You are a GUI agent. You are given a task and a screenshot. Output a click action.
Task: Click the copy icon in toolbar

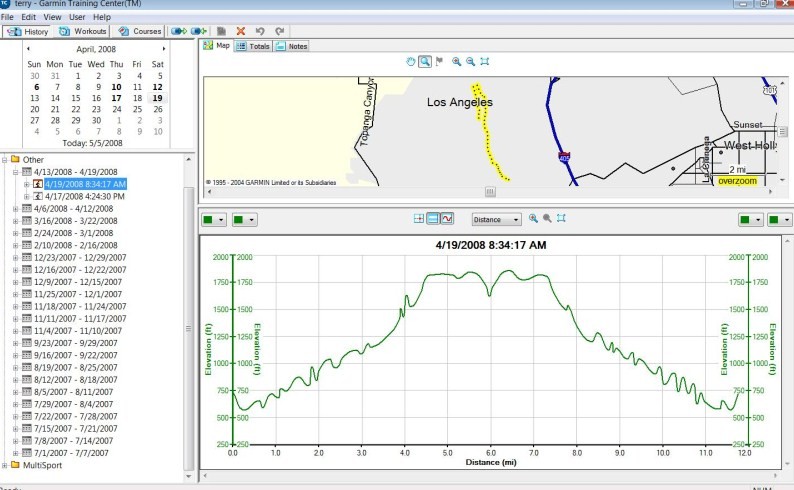tap(221, 31)
